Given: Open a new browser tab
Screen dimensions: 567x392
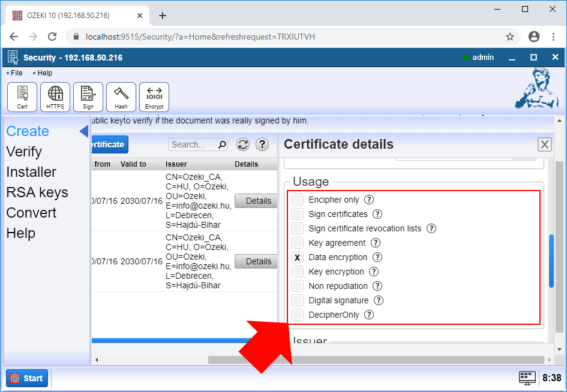Looking at the screenshot, I should click(163, 16).
